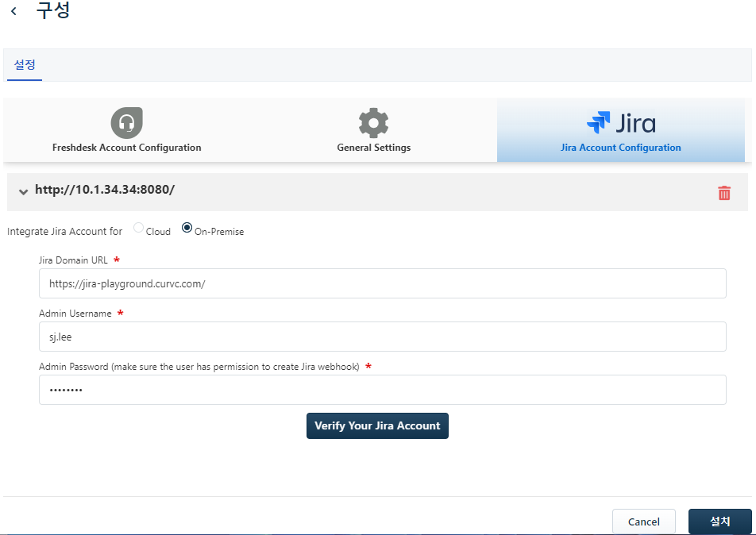The height and width of the screenshot is (535, 756).
Task: Click Verify Your Jira Account button
Action: pos(377,425)
